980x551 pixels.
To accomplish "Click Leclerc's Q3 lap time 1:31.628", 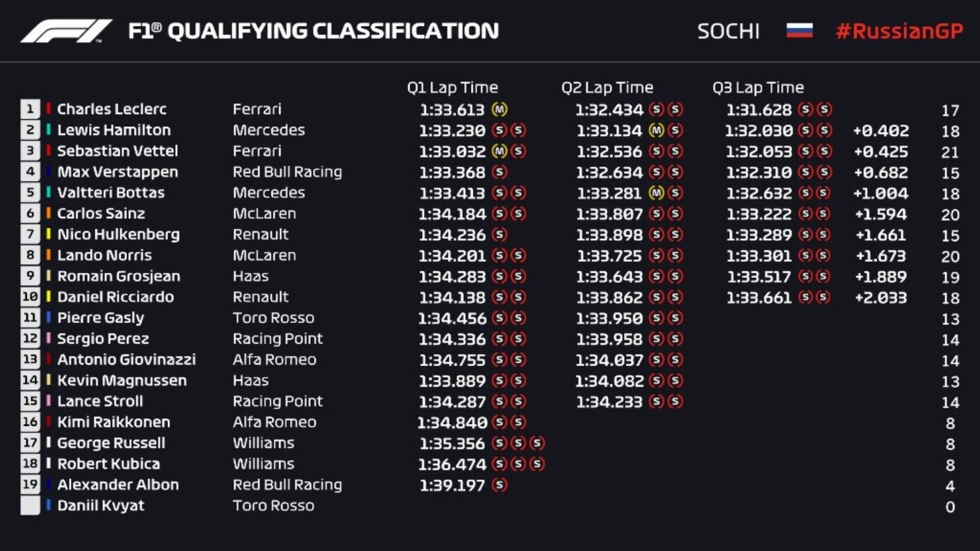I will click(x=759, y=109).
